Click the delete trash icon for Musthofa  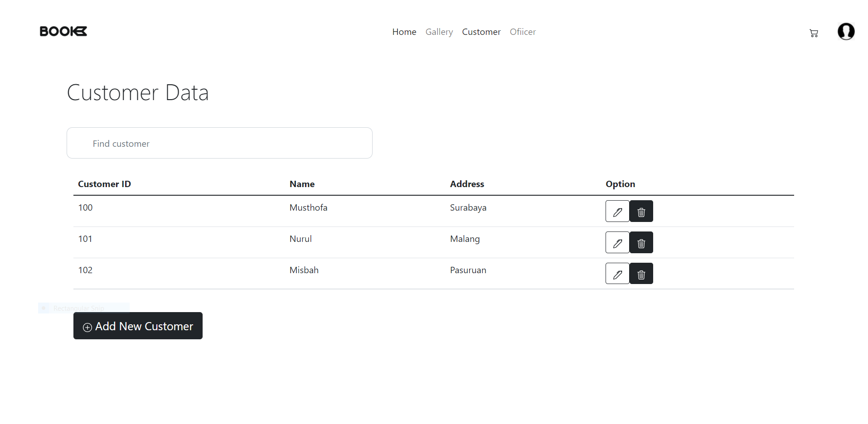[x=641, y=211]
